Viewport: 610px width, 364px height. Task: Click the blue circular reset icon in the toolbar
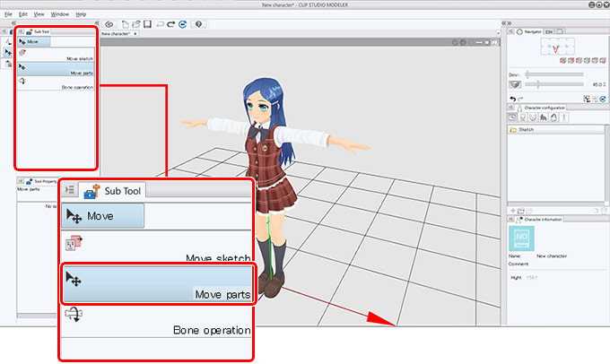[x=182, y=24]
